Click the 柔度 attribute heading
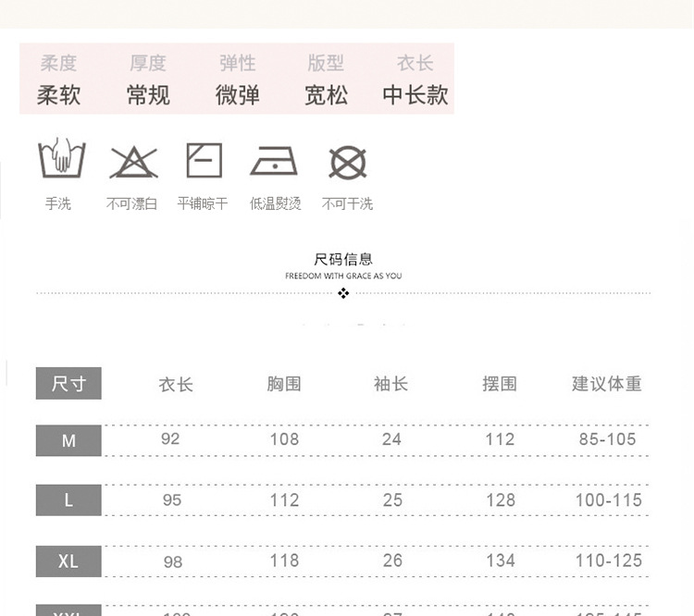The image size is (694, 616). [58, 63]
